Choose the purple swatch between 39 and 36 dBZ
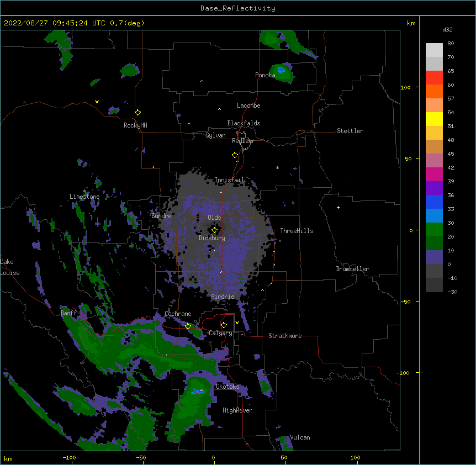The image size is (476, 465). tap(434, 188)
